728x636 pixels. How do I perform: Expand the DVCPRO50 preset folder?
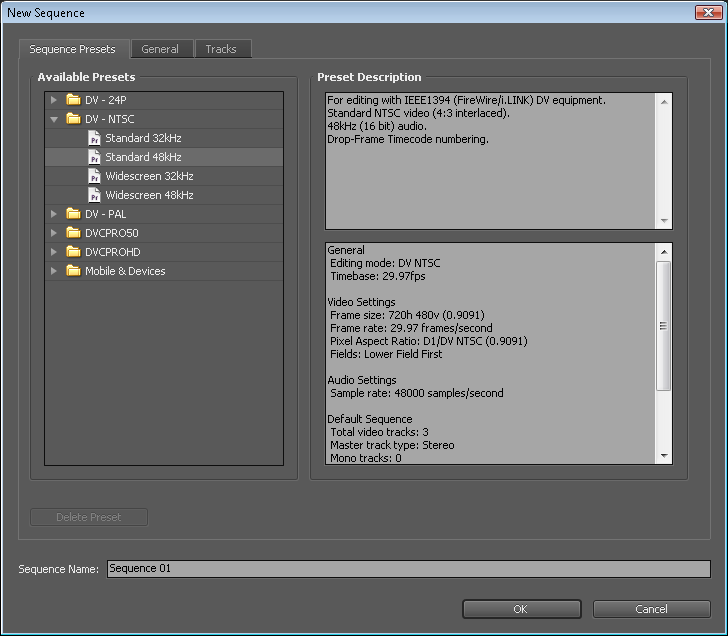[54, 233]
